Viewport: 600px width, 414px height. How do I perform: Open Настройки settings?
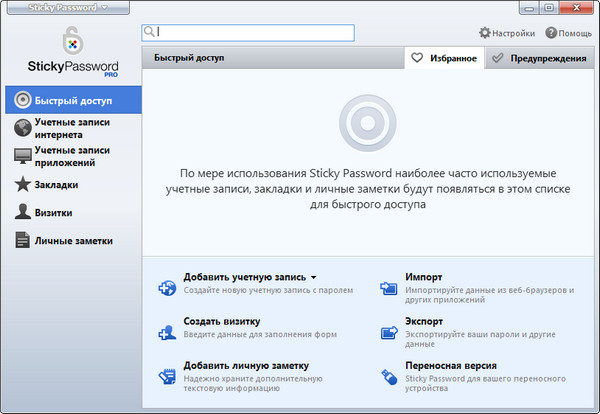[x=507, y=33]
